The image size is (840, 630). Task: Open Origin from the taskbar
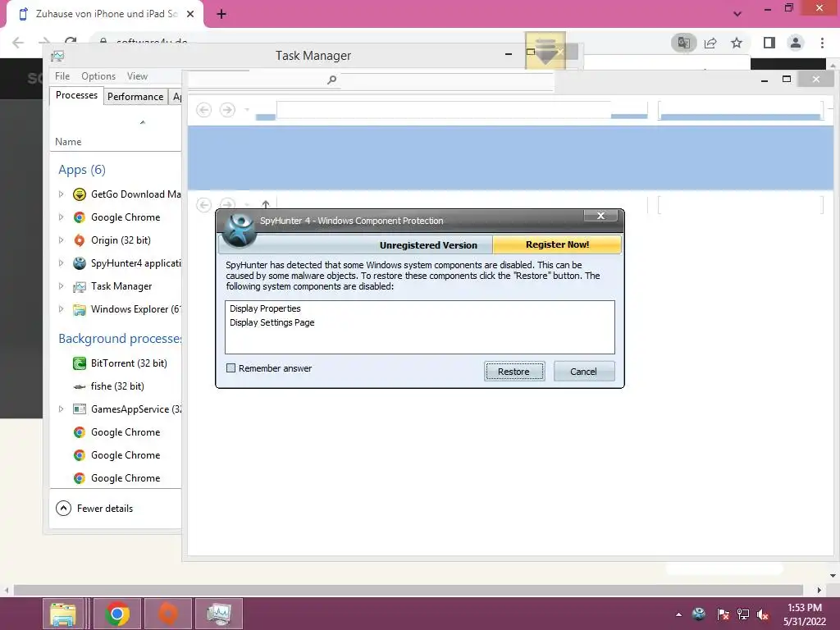(x=168, y=614)
